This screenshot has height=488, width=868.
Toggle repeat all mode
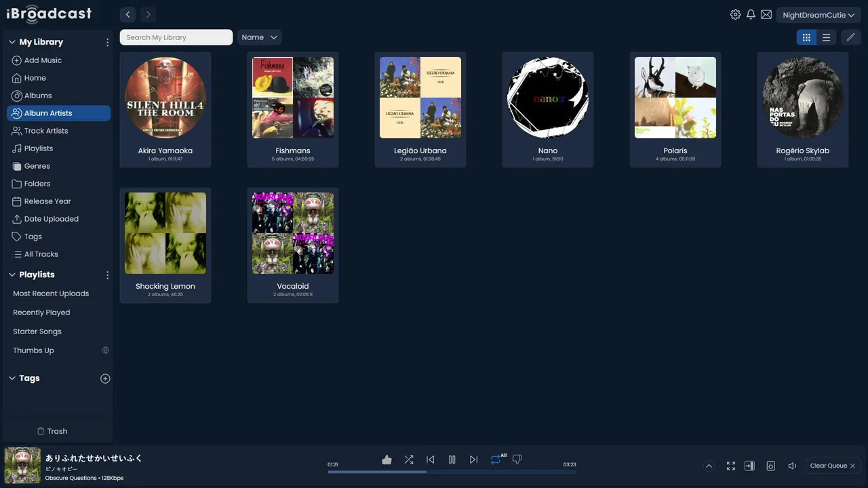[498, 459]
